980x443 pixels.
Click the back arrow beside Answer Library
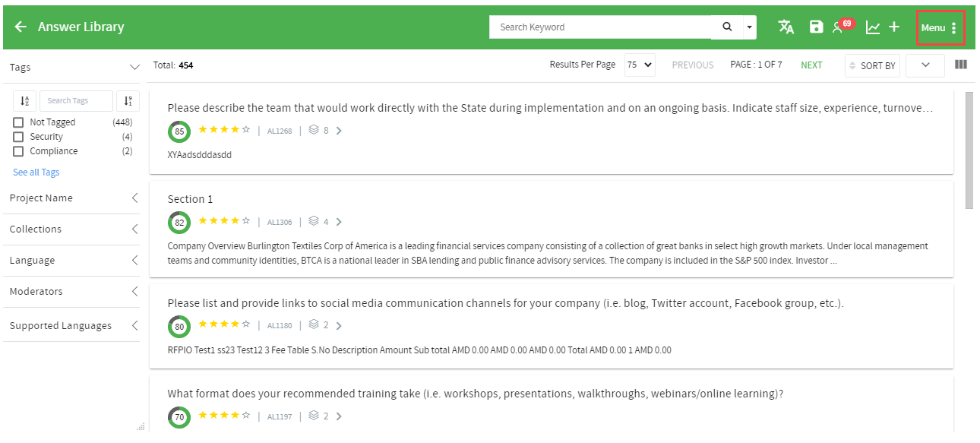[x=21, y=27]
